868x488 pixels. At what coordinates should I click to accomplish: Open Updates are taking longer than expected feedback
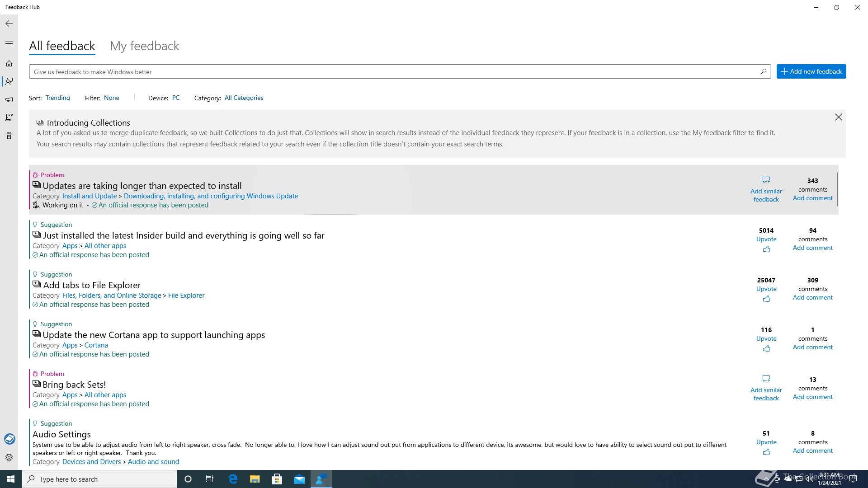142,186
